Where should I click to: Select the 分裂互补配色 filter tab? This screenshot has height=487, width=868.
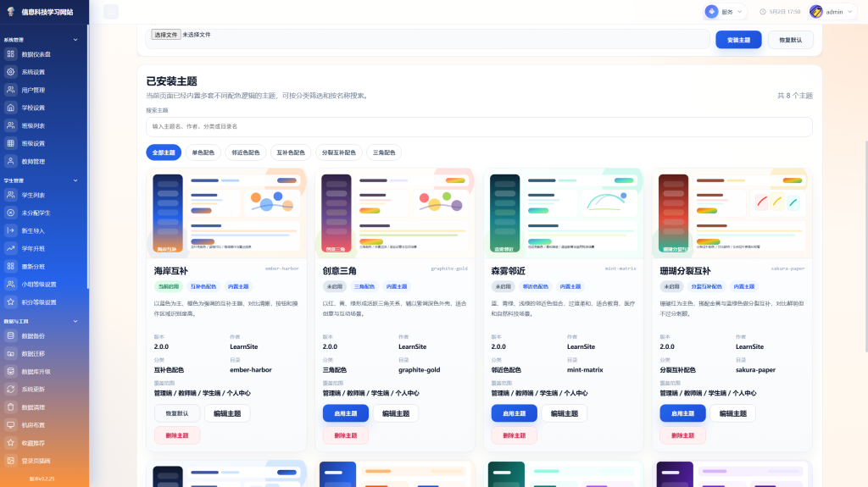(339, 152)
